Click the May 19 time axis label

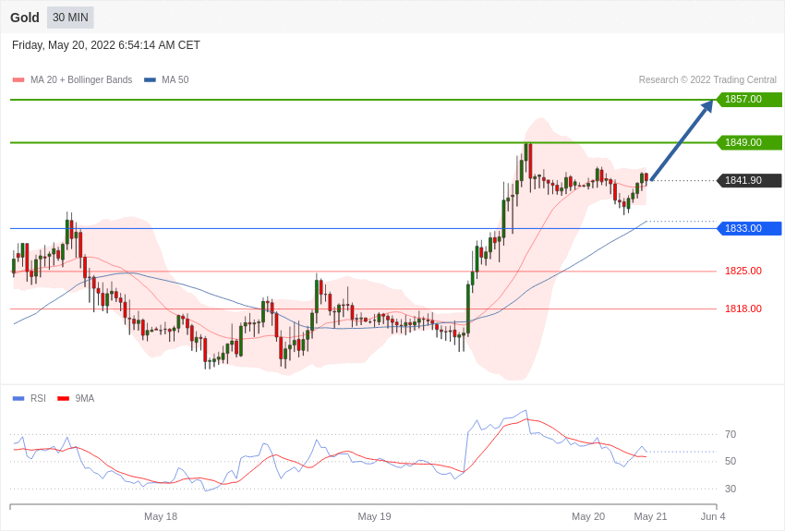374,516
